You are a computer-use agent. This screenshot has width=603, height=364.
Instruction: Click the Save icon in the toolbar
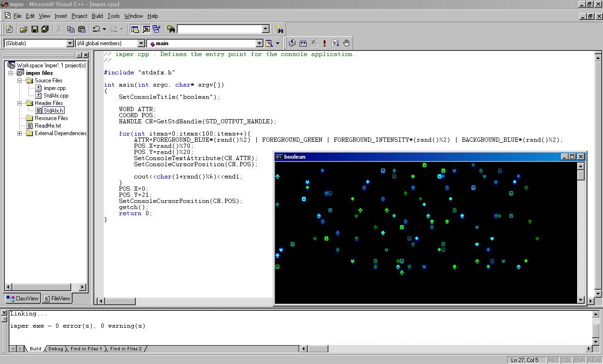[34, 29]
